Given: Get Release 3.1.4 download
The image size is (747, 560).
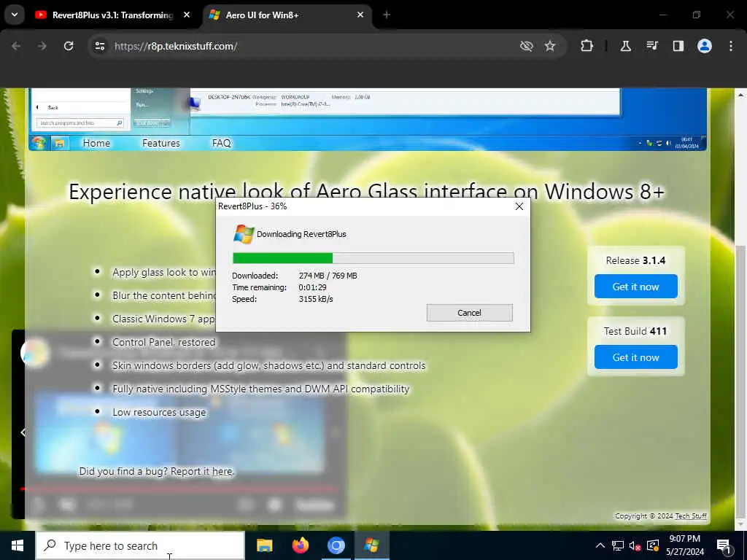Looking at the screenshot, I should 635,286.
